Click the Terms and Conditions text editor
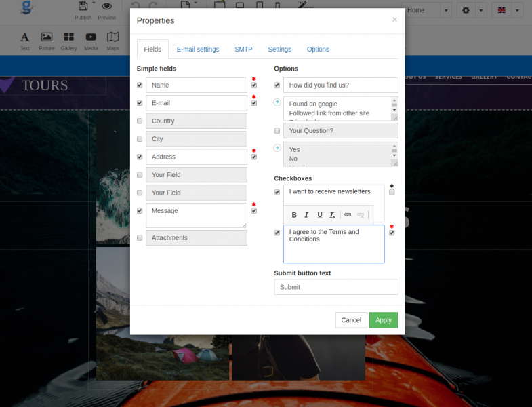The image size is (532, 407). click(334, 244)
